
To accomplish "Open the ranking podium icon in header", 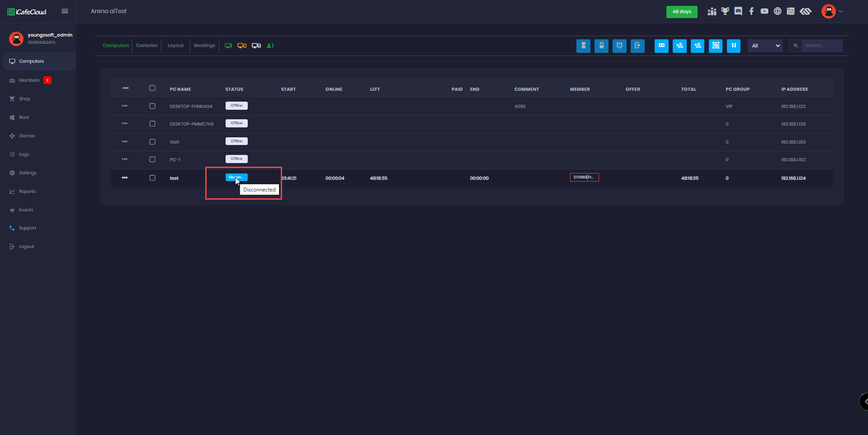I will pyautogui.click(x=712, y=11).
